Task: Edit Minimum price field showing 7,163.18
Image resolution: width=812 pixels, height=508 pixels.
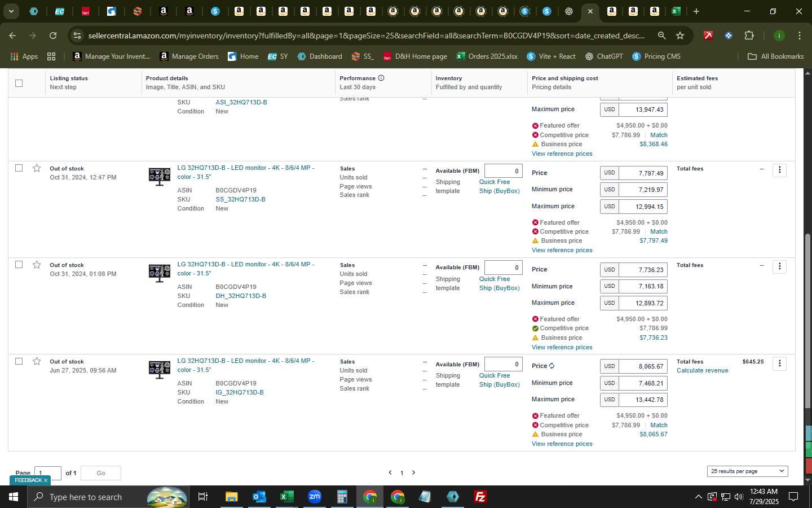Action: [x=643, y=286]
